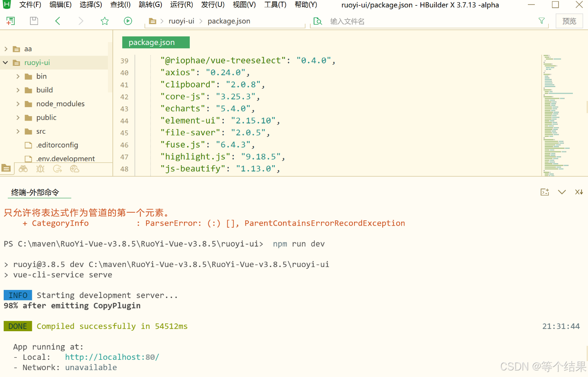
Task: Click the ruoyi-ui project name in tree
Action: tap(37, 63)
